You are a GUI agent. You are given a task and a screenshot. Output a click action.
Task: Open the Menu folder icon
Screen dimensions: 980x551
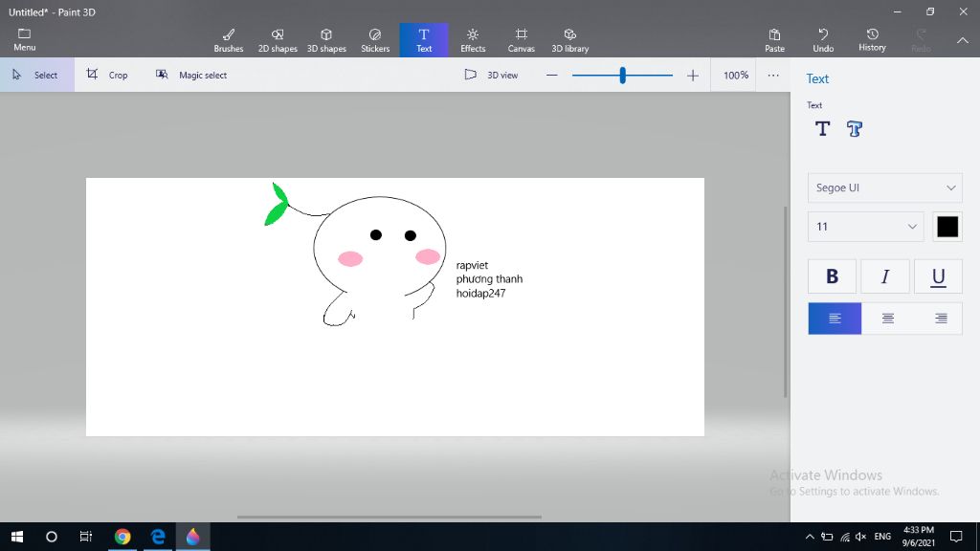[x=24, y=33]
